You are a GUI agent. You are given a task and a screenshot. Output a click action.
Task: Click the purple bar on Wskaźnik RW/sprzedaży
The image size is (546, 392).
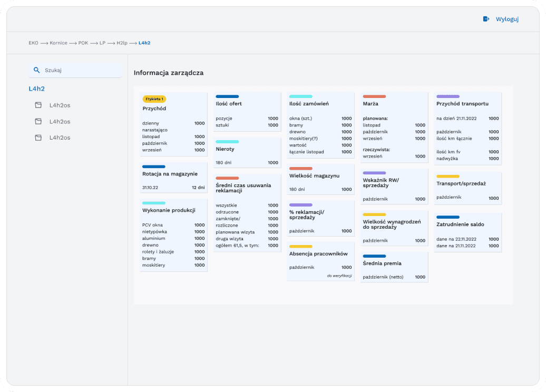374,173
